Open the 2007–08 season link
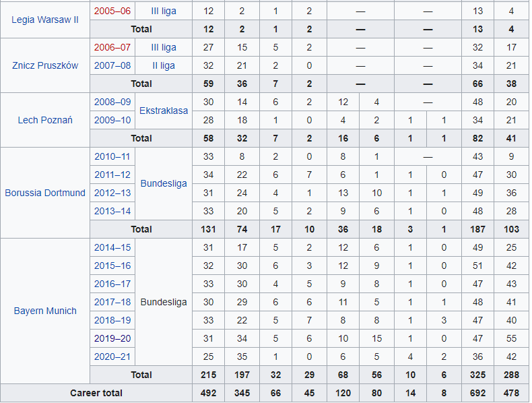532x403 pixels. [x=112, y=65]
